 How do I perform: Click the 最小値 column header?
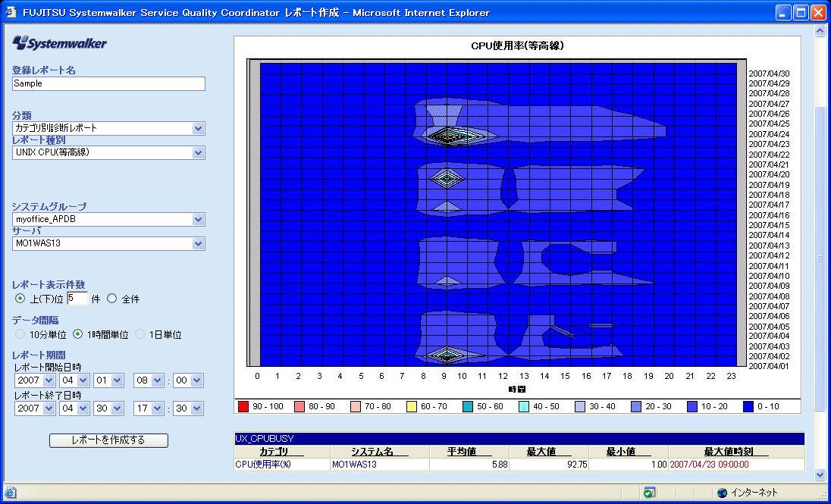(x=628, y=452)
